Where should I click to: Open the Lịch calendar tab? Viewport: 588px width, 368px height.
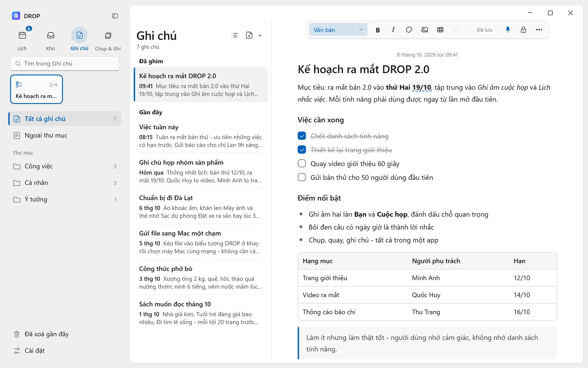(x=22, y=39)
